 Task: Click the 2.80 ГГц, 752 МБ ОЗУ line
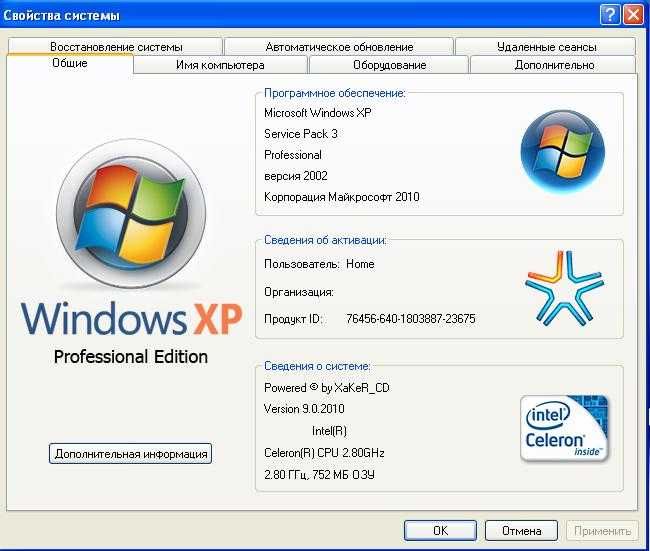coord(319,474)
